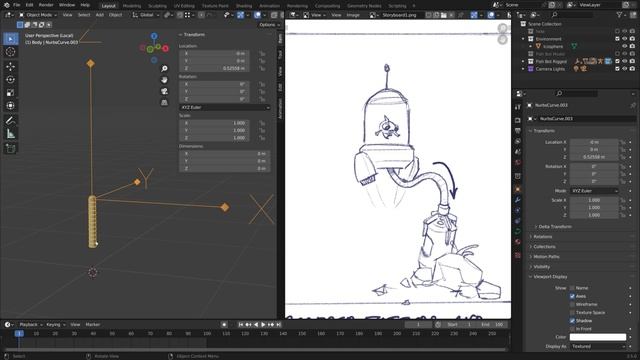Screen dimensions: 640x360
Task: Uncheck the Shadow checkbox
Action: click(x=572, y=321)
